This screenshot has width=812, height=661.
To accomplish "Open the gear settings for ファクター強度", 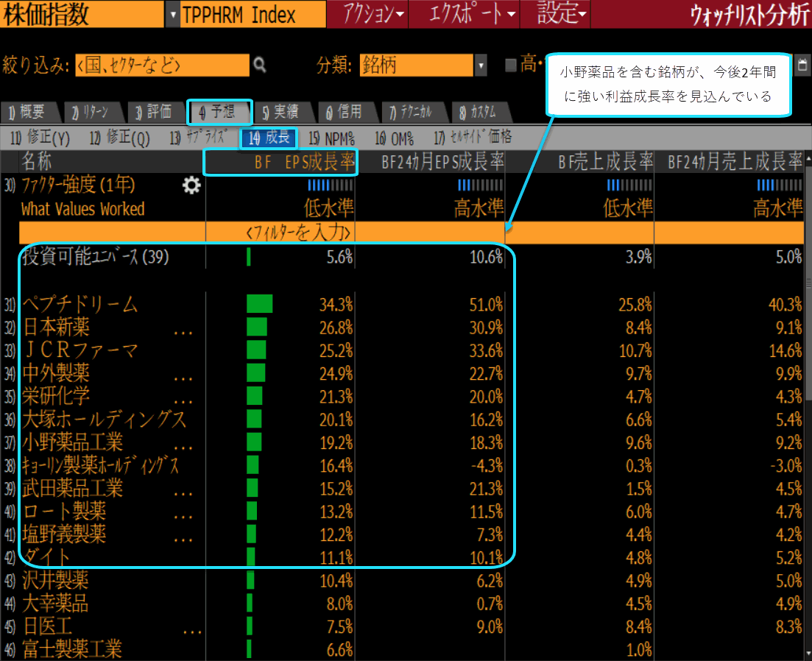I will coord(191,185).
